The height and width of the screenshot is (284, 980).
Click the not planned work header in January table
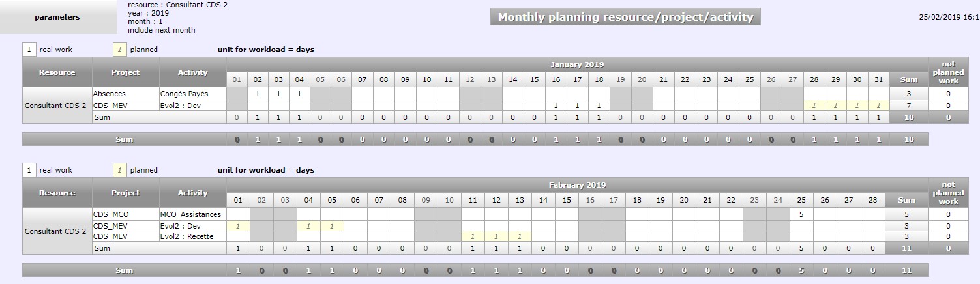point(948,72)
